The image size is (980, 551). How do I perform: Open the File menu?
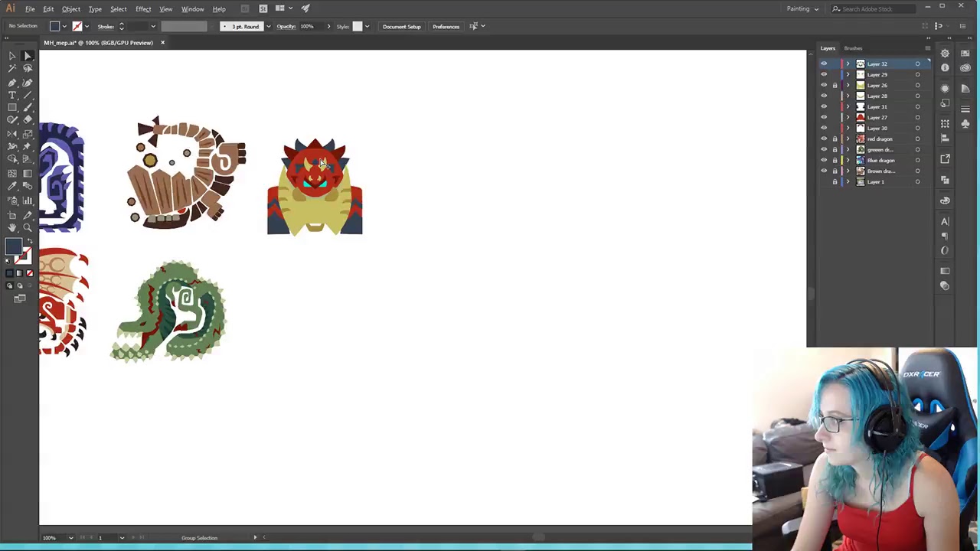30,8
